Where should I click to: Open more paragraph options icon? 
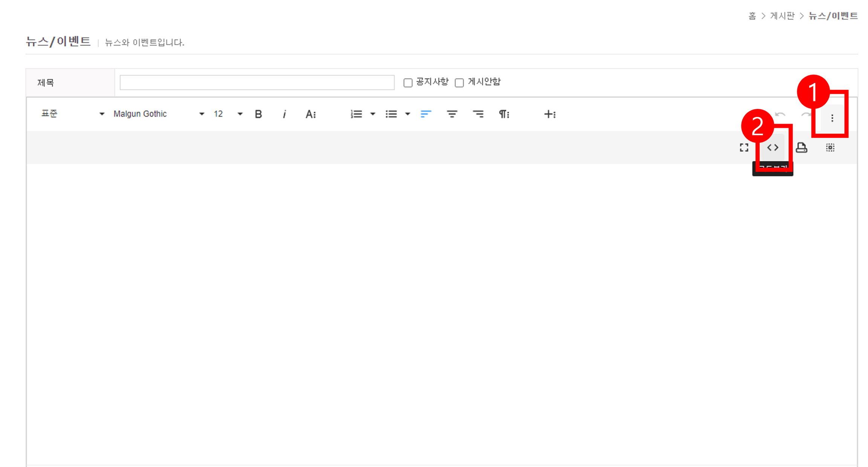(x=504, y=114)
